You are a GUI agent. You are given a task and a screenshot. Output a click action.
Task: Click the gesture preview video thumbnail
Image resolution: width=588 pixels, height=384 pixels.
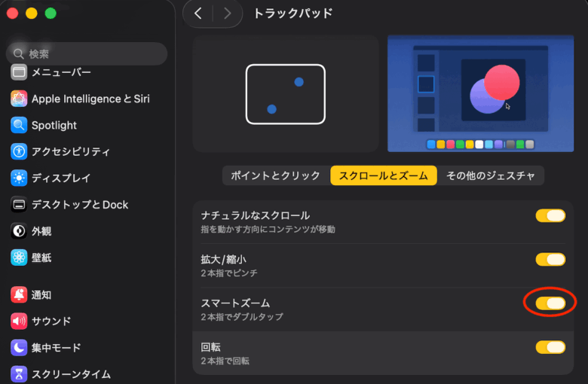coord(480,93)
